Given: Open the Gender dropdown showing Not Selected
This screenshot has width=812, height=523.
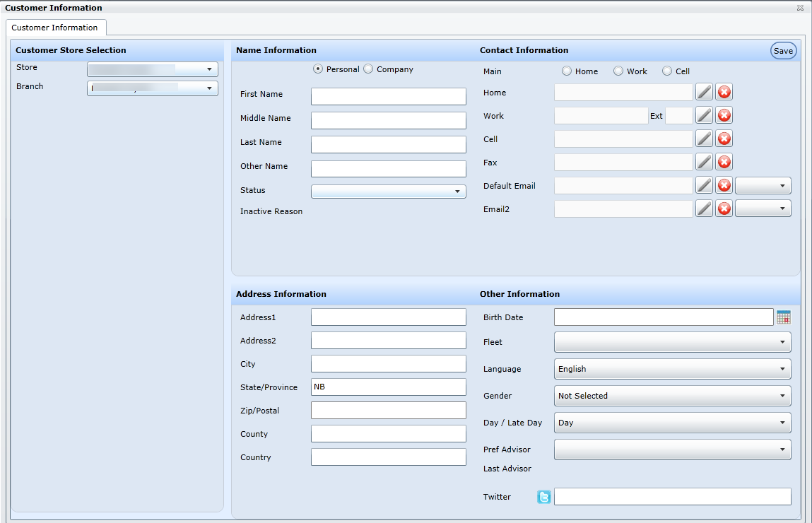Looking at the screenshot, I should [x=672, y=396].
